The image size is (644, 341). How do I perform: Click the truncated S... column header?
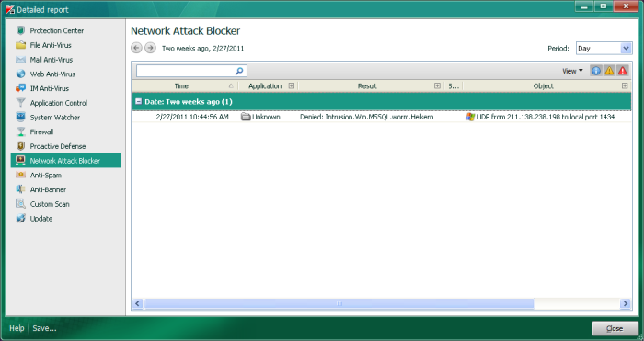454,86
